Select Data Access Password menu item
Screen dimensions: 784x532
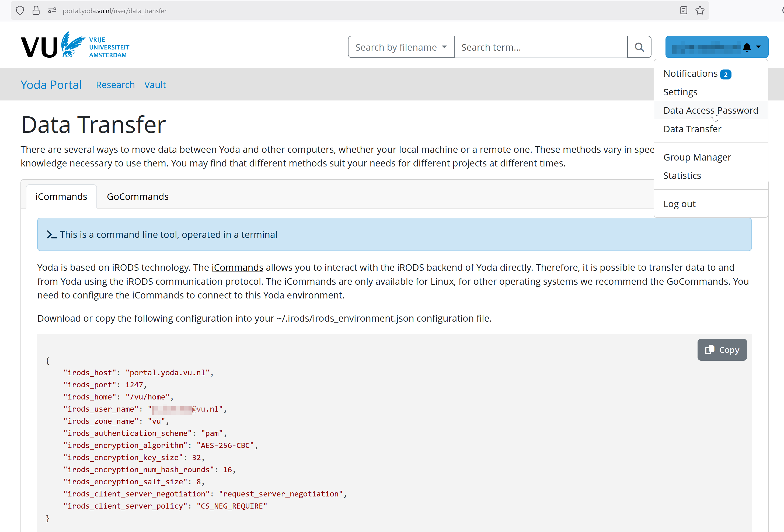click(x=710, y=110)
